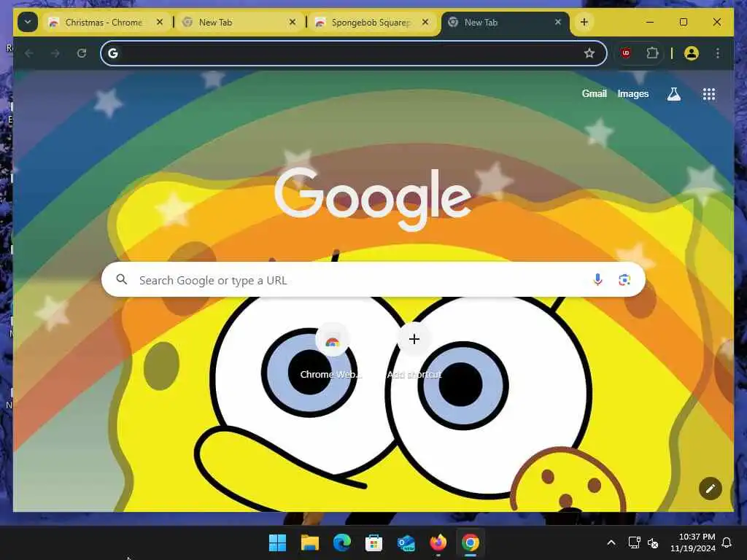Open the tab search dropdown arrow
Image resolution: width=747 pixels, height=560 pixels.
pos(28,22)
